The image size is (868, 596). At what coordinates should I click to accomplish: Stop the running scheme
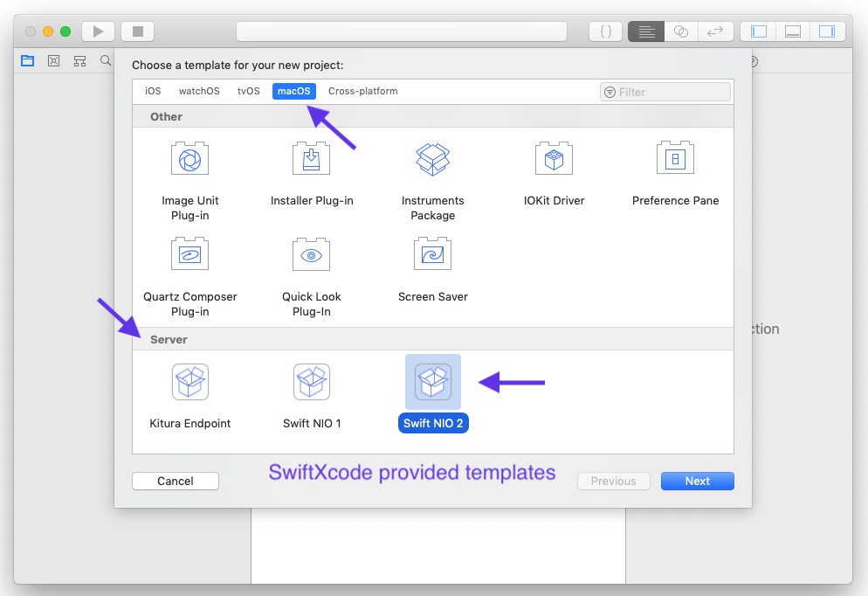[138, 31]
